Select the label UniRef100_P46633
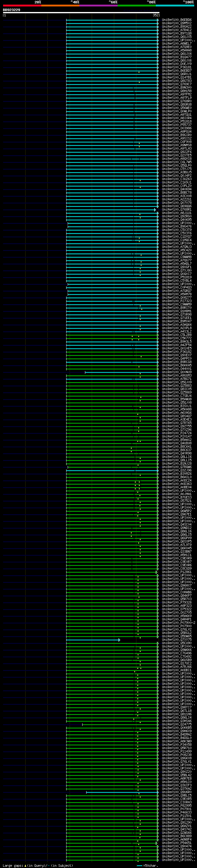 [x=177, y=812]
